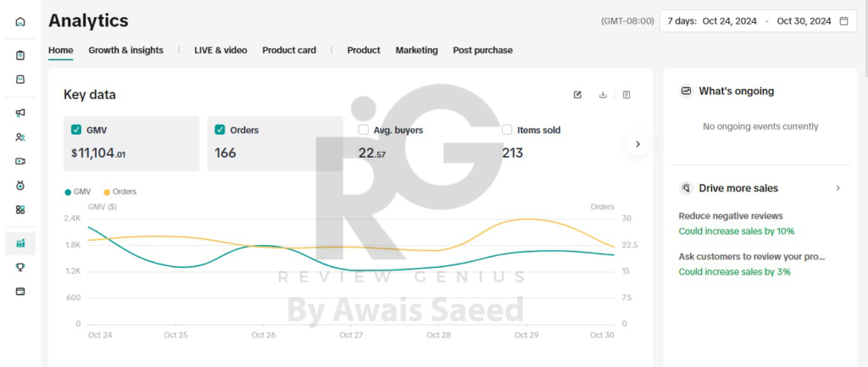Expand the Drive more sales chevron
Image resolution: width=868 pixels, height=367 pixels.
(838, 188)
